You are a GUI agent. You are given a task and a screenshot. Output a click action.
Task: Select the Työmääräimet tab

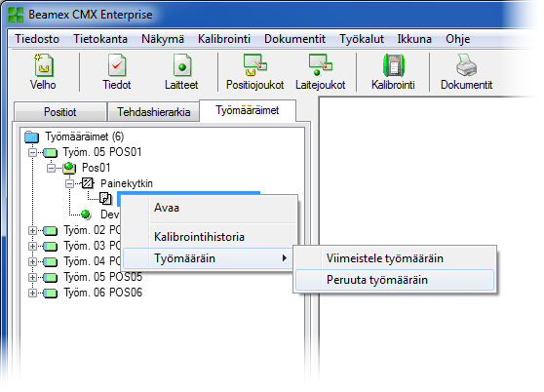point(248,110)
